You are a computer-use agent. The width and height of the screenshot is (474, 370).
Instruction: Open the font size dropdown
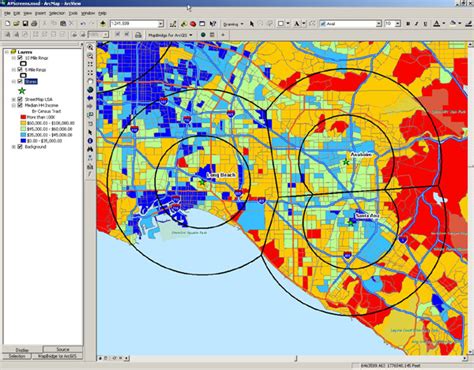(398, 24)
